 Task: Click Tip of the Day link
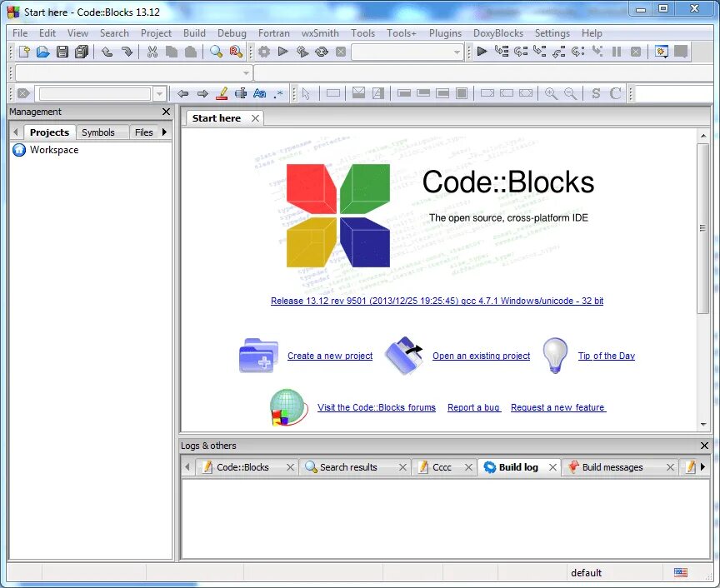tap(606, 356)
